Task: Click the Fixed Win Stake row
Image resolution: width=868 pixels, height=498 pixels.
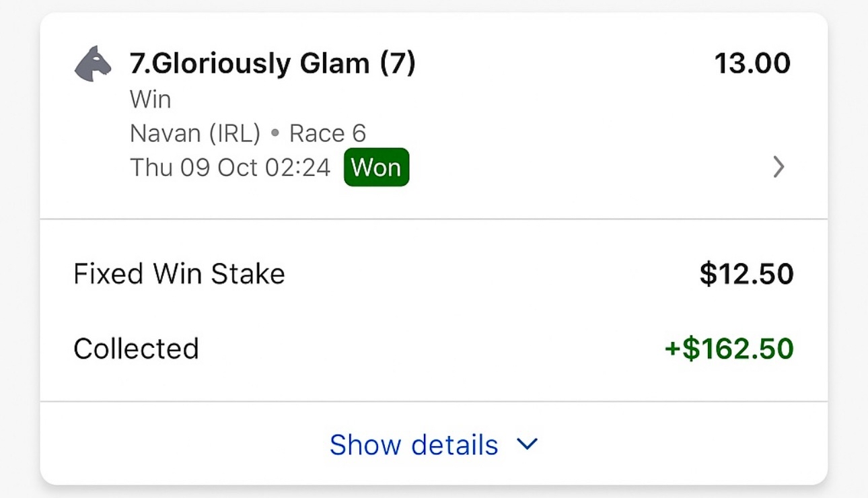Action: click(433, 274)
